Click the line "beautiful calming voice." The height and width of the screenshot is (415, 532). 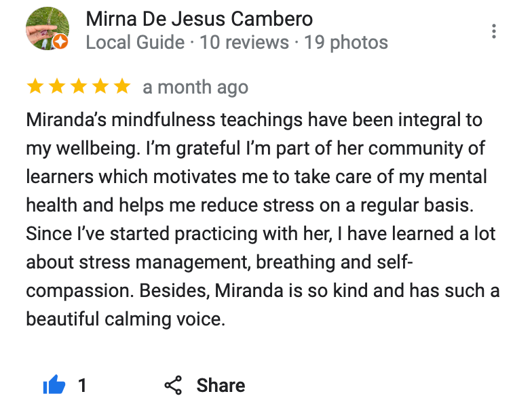coord(125,319)
